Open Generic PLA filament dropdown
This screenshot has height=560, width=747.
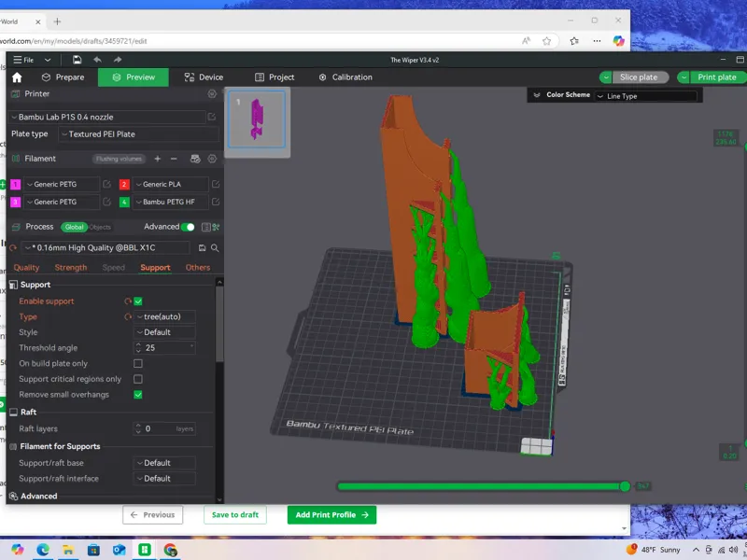point(171,184)
